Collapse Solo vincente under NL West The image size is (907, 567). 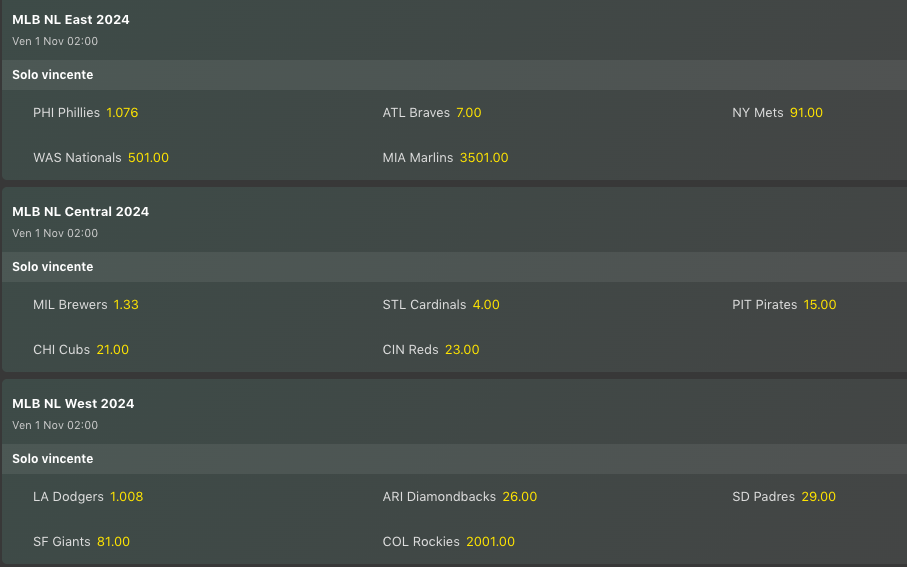point(53,459)
